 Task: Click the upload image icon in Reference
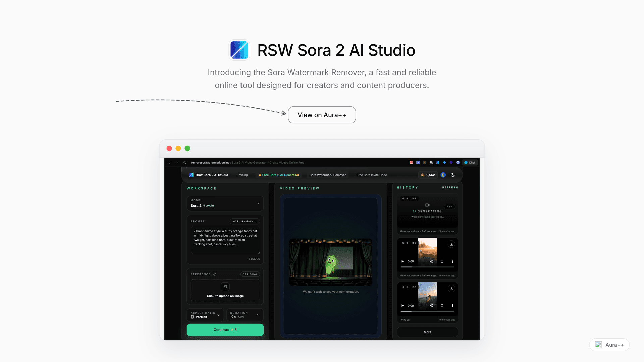coord(225,287)
